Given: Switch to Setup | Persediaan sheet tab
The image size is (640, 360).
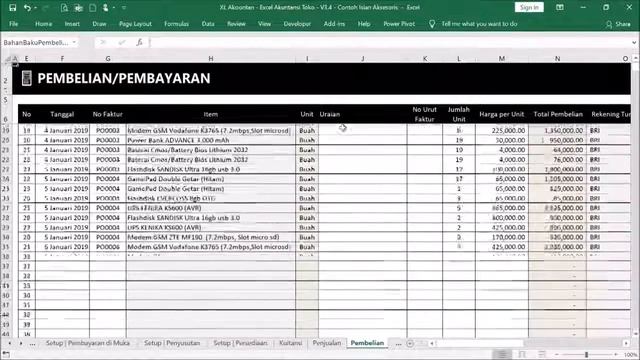Looking at the screenshot, I should (x=240, y=343).
